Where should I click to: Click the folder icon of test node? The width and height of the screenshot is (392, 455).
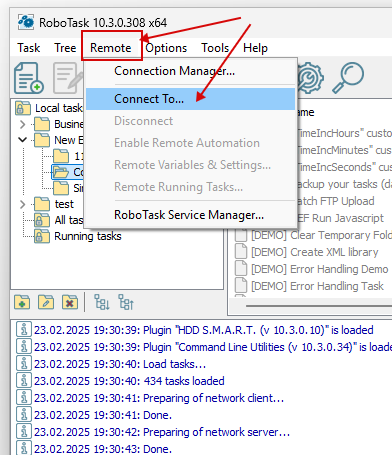pos(42,204)
